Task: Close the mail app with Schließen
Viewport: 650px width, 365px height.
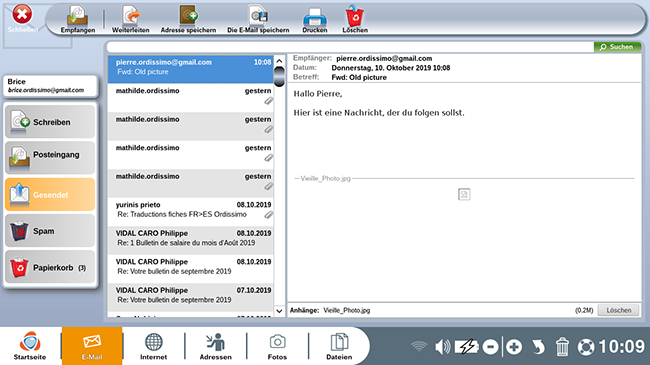Action: click(22, 19)
